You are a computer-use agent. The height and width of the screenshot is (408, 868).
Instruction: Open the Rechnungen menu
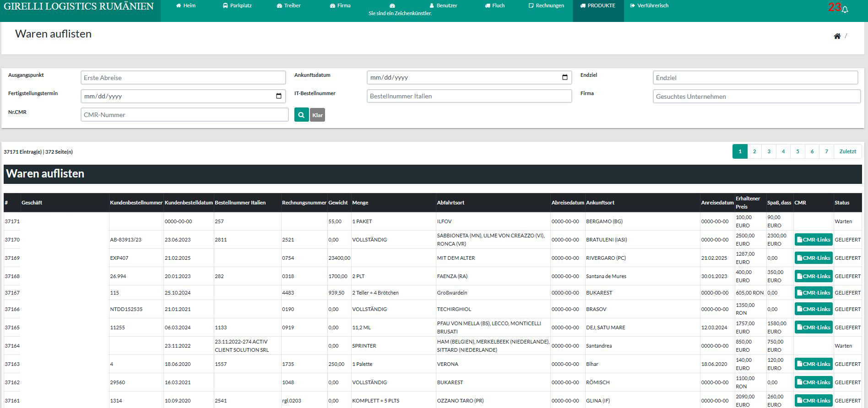(x=546, y=5)
